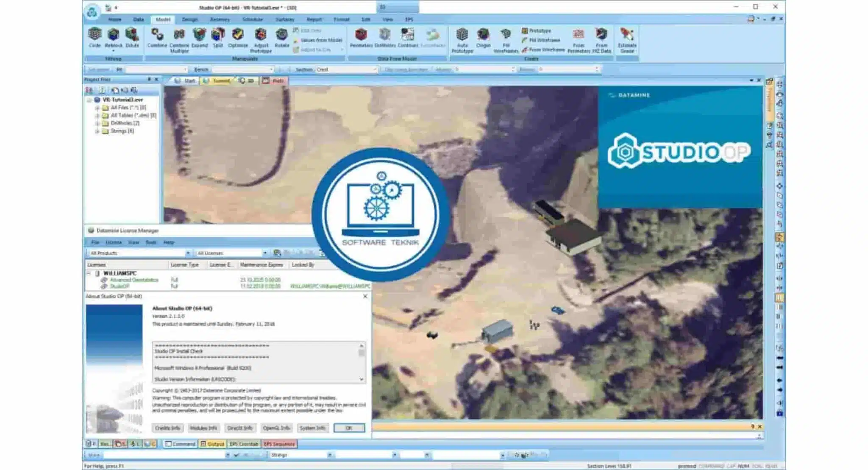
Task: Click From Wireframe small command
Action: point(543,50)
